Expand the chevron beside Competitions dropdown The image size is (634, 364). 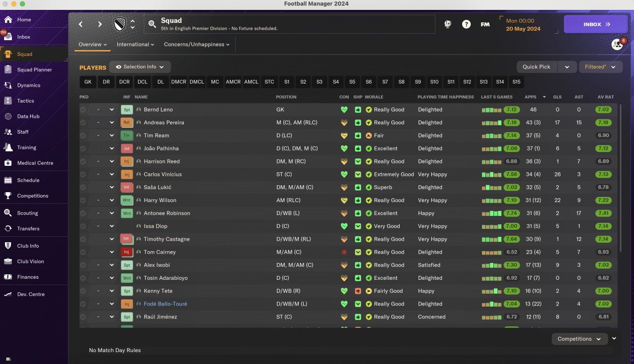pyautogui.click(x=614, y=338)
